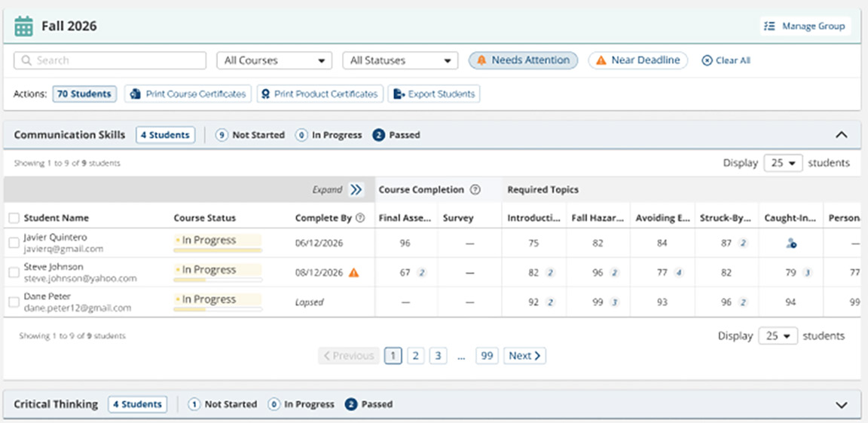Click Steve Johnson's progress bar
This screenshot has height=423, width=868.
tap(218, 280)
